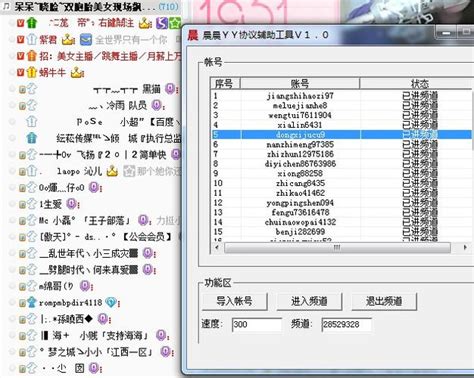Click music note icon beside channel title
474x378 pixels.
pos(6,6)
